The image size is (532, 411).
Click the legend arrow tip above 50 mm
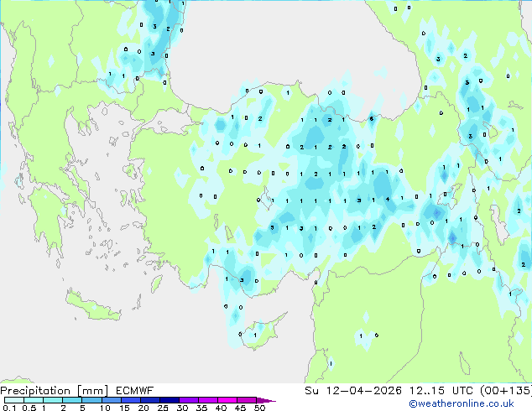pos(266,400)
